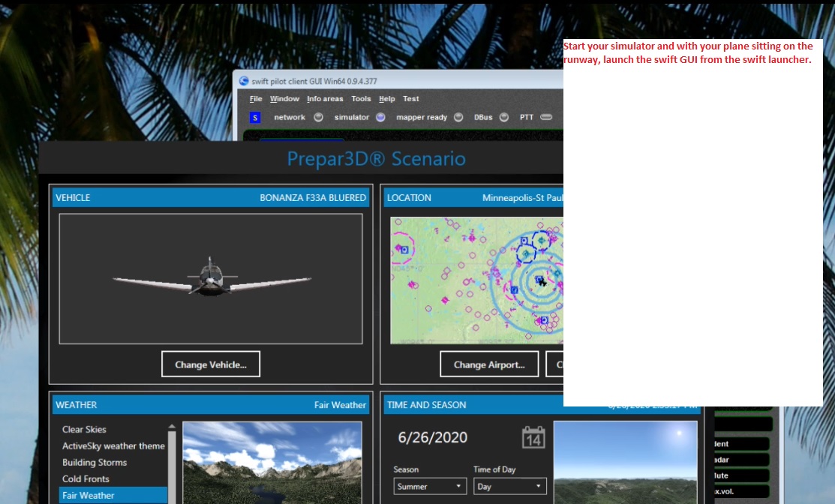Click the 6/26/2020 date field
The image size is (835, 504).
coord(433,437)
